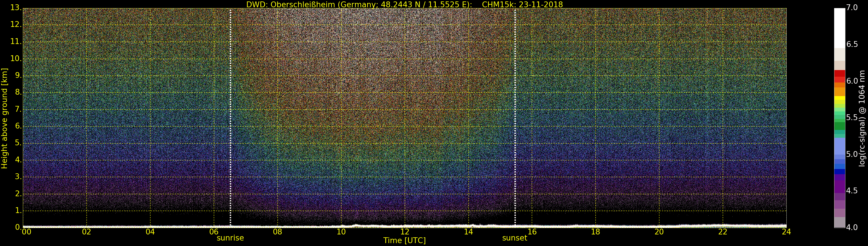Screen dimensions: 868x246
Task: Click the white segment at the colorbar top
Action: [839, 28]
